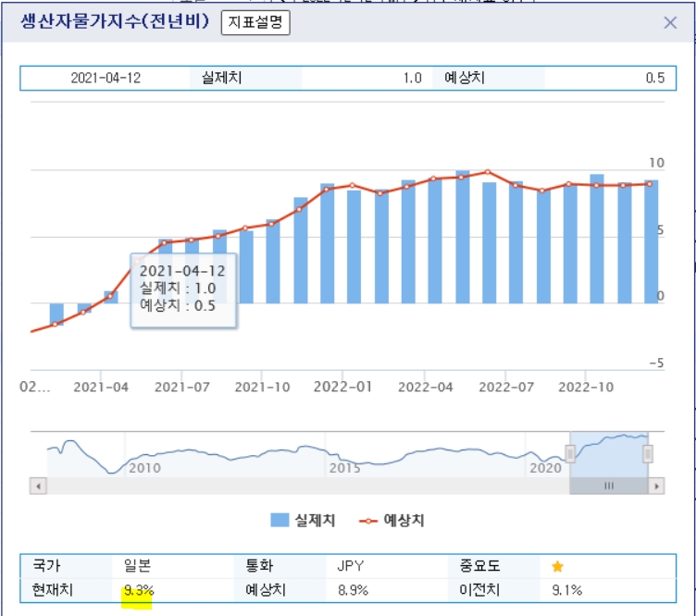The width and height of the screenshot is (696, 616).
Task: Click the 2020 label in navigator
Action: (545, 468)
